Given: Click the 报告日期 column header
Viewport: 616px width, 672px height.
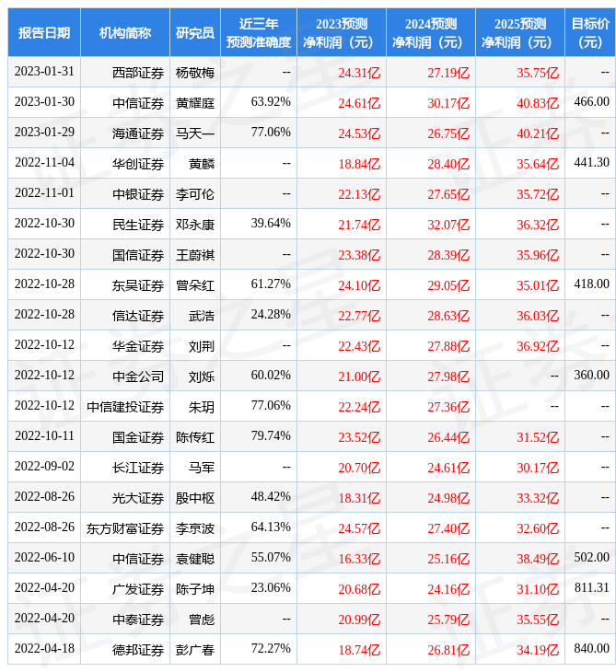Looking at the screenshot, I should tap(44, 32).
